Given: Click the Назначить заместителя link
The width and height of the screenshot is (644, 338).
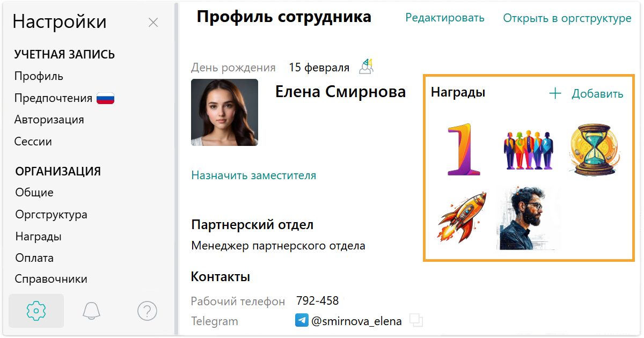Looking at the screenshot, I should [x=254, y=175].
